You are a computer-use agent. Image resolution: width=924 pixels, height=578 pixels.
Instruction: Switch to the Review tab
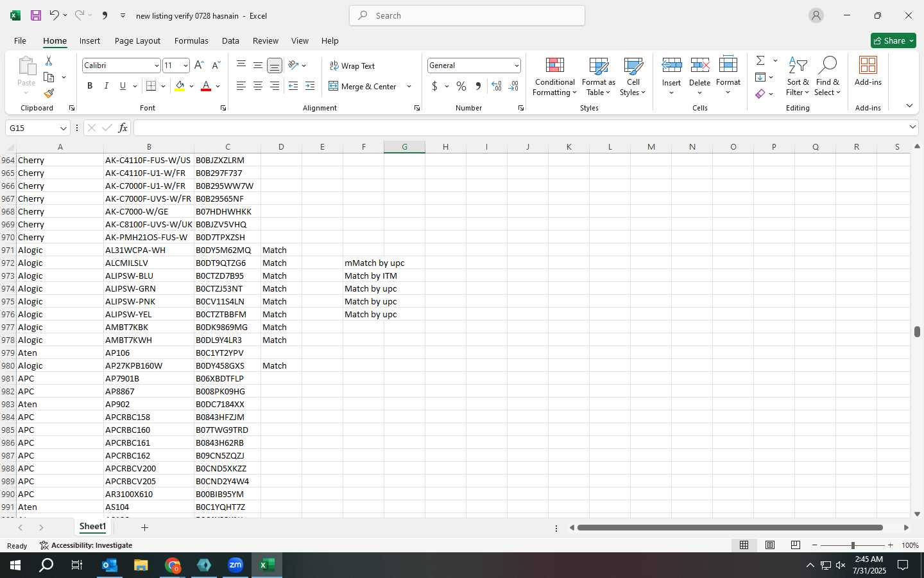[x=266, y=40]
